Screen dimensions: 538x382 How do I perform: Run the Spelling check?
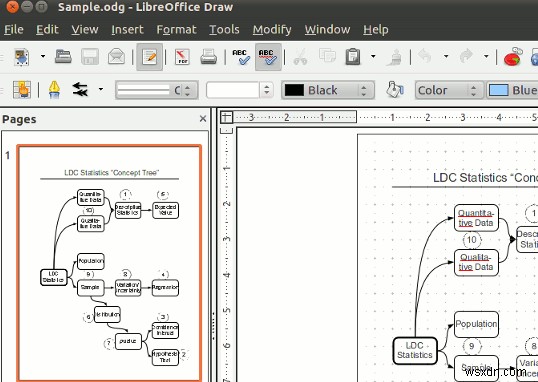(241, 57)
